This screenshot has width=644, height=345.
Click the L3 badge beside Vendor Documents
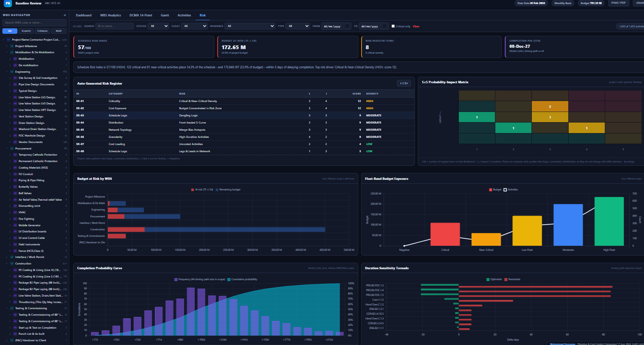15,142
